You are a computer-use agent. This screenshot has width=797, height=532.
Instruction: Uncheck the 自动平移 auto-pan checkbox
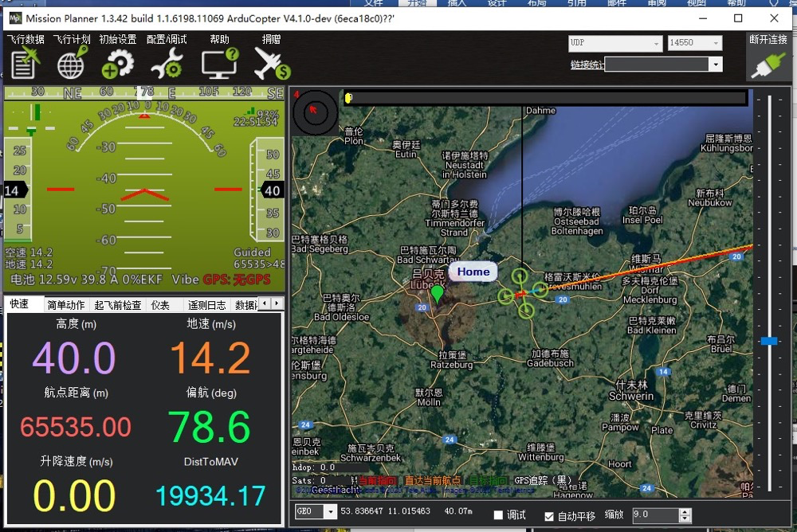pyautogui.click(x=549, y=515)
